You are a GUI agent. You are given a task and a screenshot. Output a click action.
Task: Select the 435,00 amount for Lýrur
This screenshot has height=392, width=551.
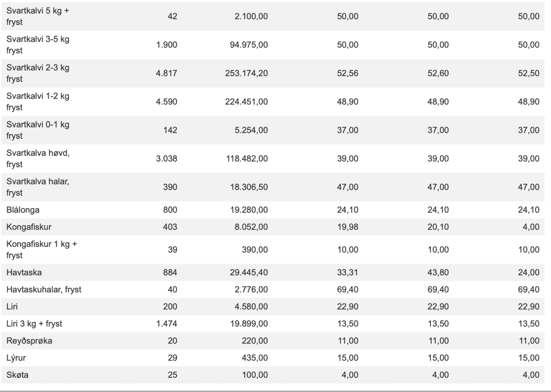click(254, 358)
